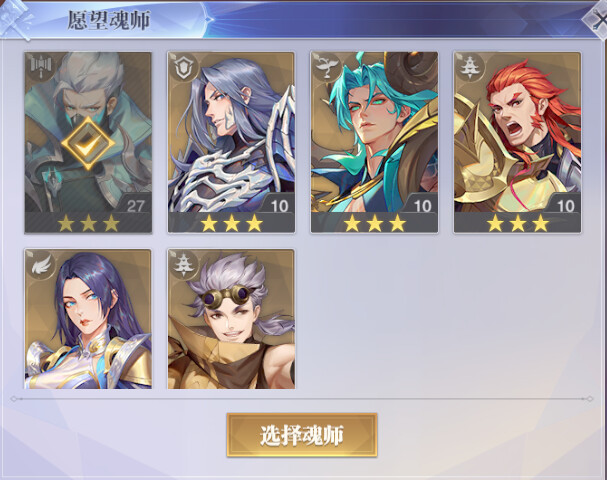The image size is (607, 480).
Task: Select the silver-haired armored character card
Action: (231, 142)
